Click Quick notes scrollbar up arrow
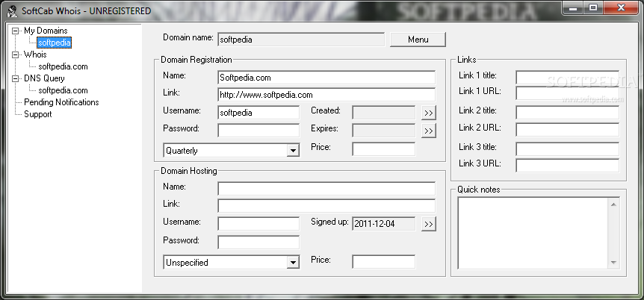This screenshot has width=644, height=300. click(x=613, y=204)
